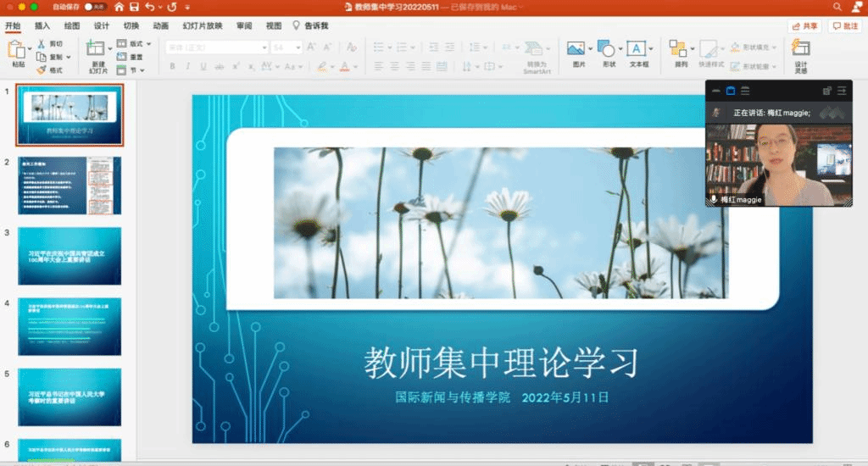Clear formatting with the A eraser icon
The image size is (868, 466).
pyautogui.click(x=351, y=47)
